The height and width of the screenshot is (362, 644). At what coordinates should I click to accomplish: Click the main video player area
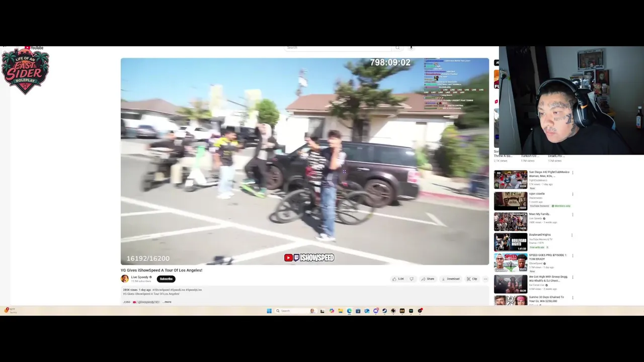tap(304, 161)
